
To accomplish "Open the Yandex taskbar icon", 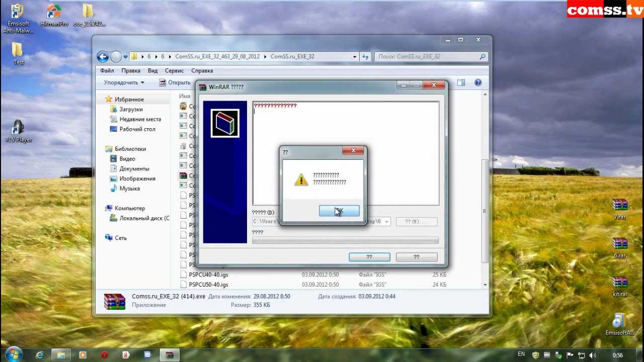I will (126, 355).
